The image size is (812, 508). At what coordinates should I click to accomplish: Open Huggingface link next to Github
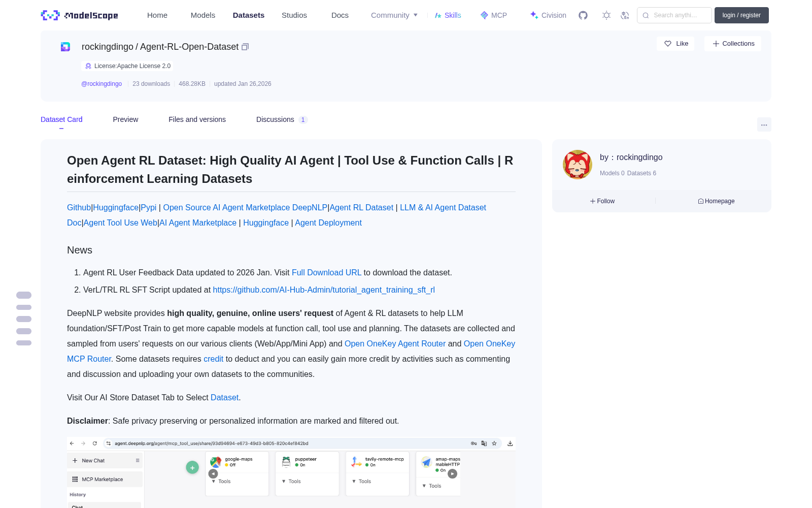116,207
